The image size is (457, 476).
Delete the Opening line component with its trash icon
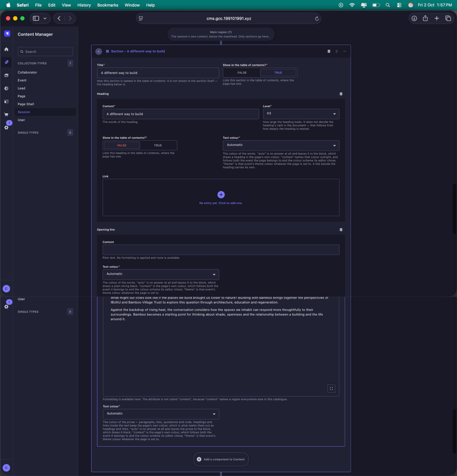click(x=341, y=230)
